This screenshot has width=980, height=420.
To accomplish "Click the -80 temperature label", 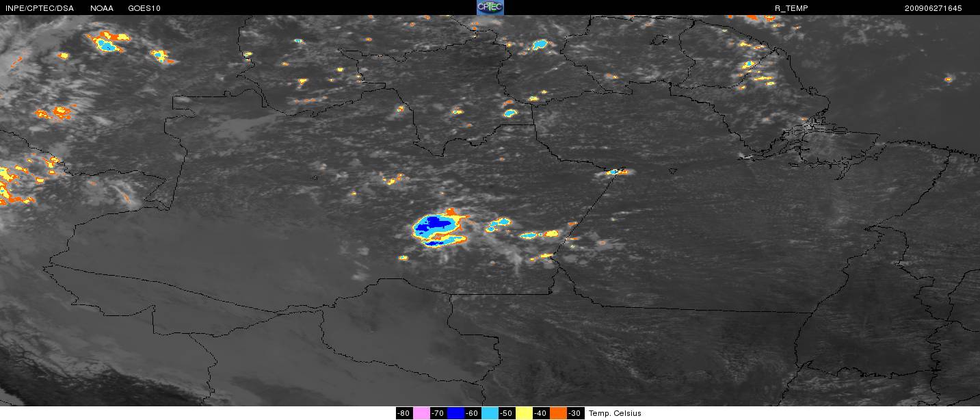I will 404,413.
